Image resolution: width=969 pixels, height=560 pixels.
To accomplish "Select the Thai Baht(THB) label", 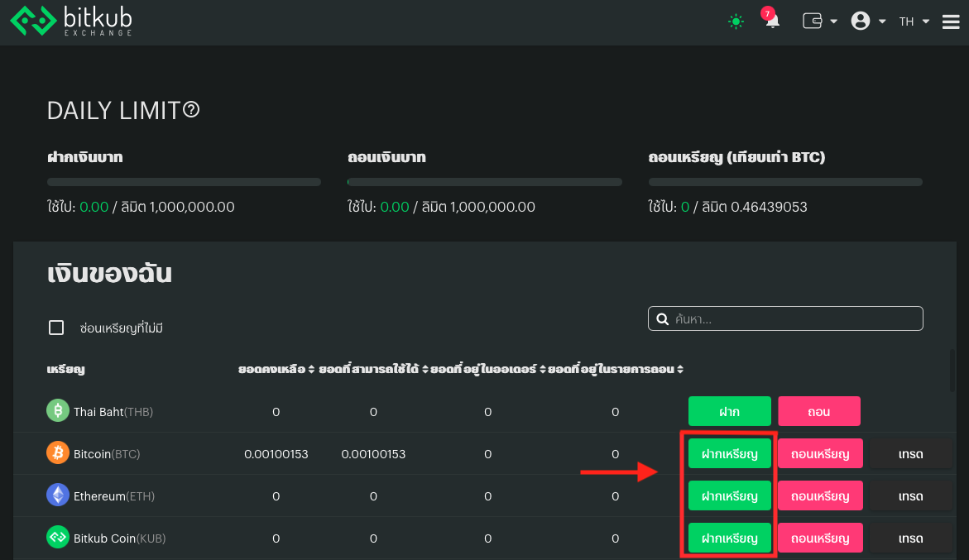I will 113,412.
